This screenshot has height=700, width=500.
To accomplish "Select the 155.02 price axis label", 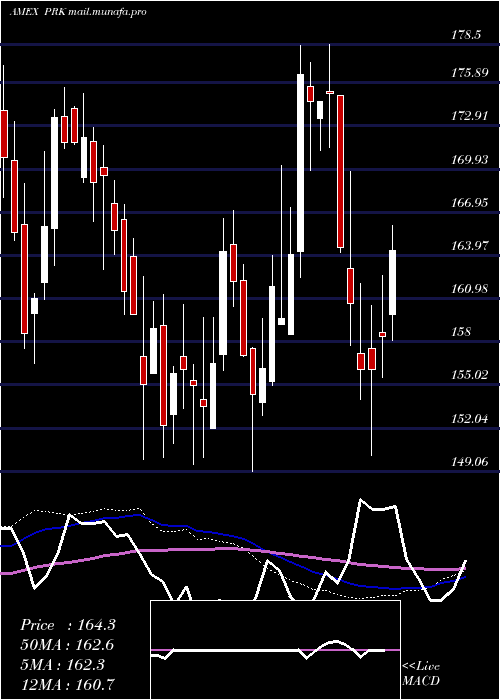I will 469,375.
